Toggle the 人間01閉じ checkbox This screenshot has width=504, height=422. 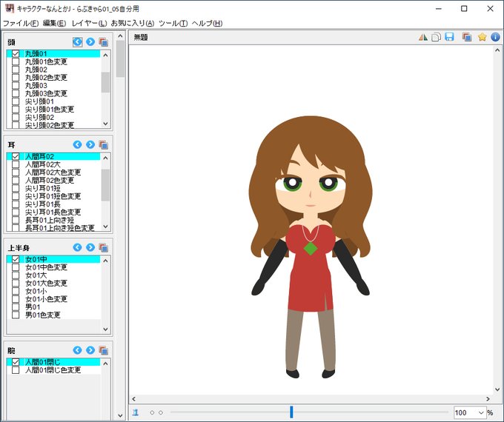point(16,361)
